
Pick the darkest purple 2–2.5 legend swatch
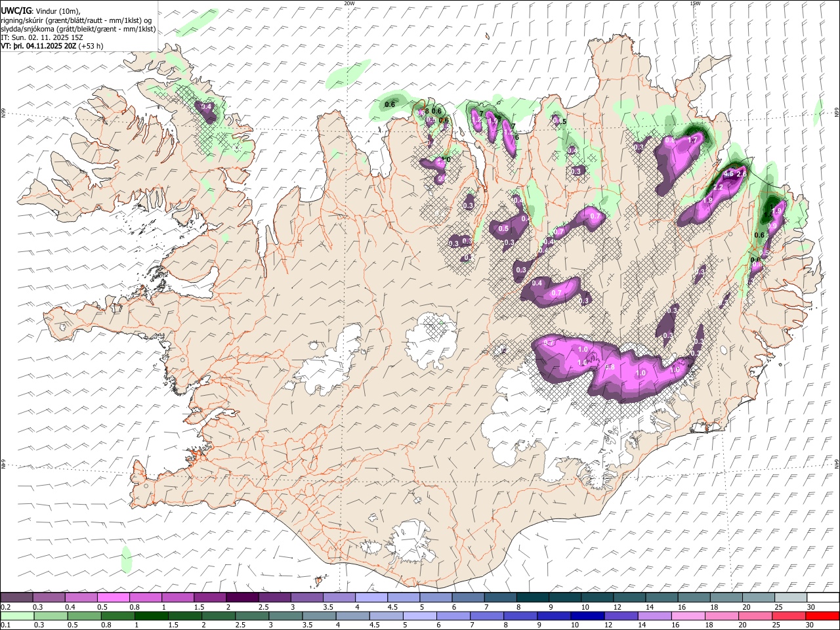[x=241, y=597]
